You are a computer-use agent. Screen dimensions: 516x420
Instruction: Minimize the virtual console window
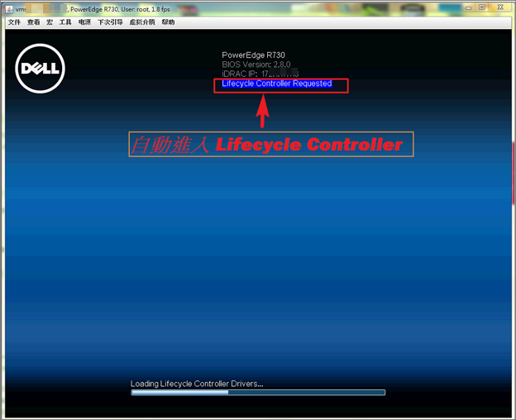point(469,7)
